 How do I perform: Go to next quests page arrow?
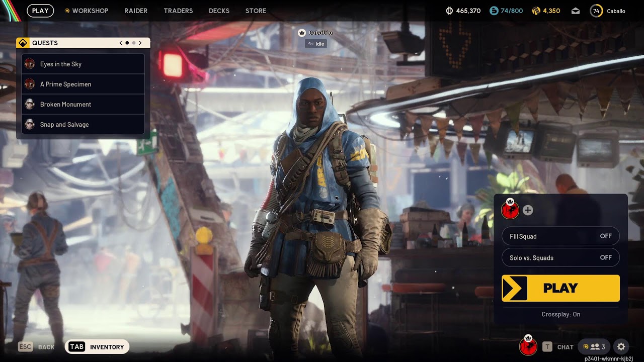(140, 43)
